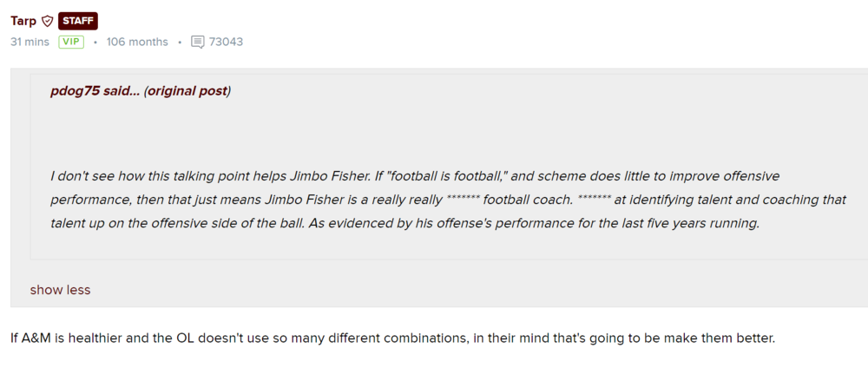Viewport: 868px width, 368px height.
Task: Click the pdog75 username in the quote
Action: (75, 91)
